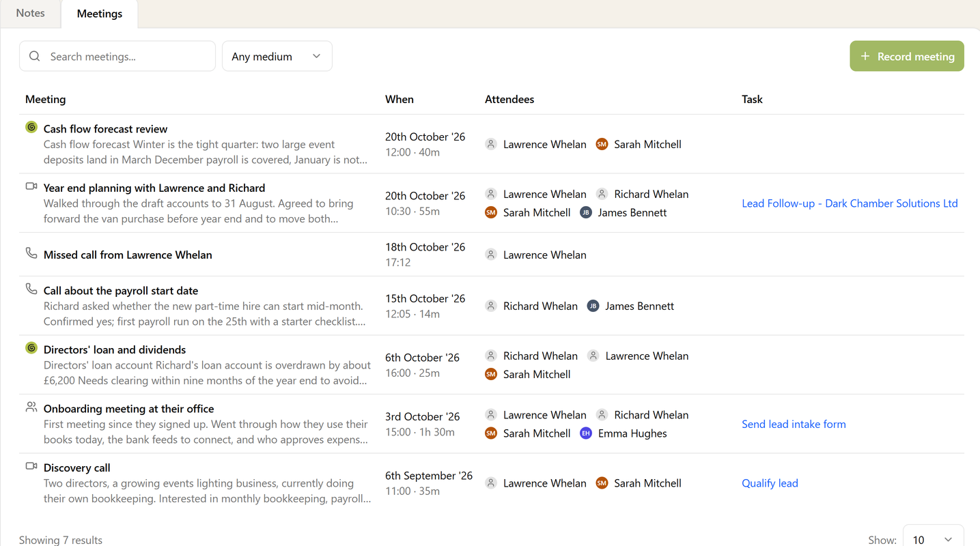Screen dimensions: 980x546
Task: Click into the Search meetings field
Action: [117, 56]
